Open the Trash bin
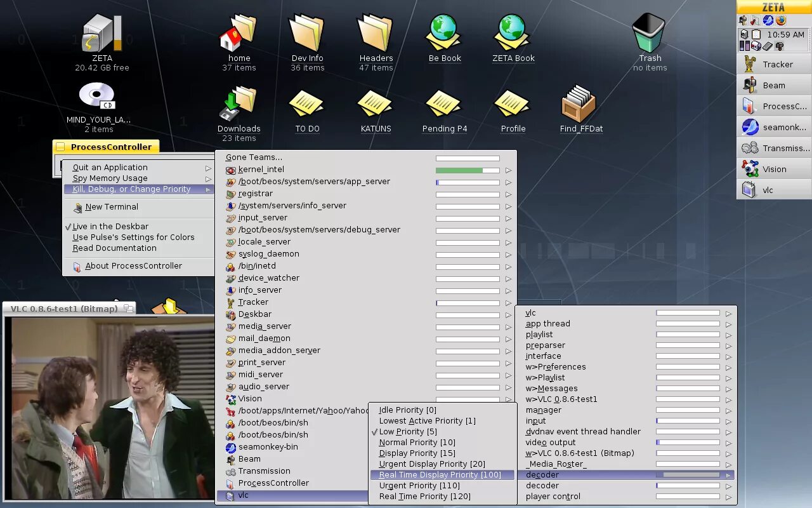Image resolution: width=812 pixels, height=508 pixels. (650, 33)
